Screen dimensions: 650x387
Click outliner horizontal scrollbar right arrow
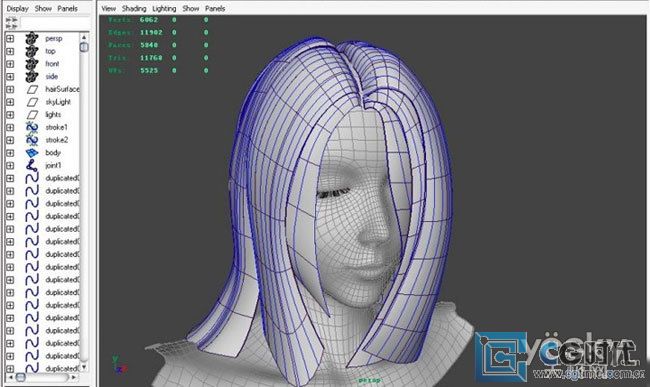[74, 377]
